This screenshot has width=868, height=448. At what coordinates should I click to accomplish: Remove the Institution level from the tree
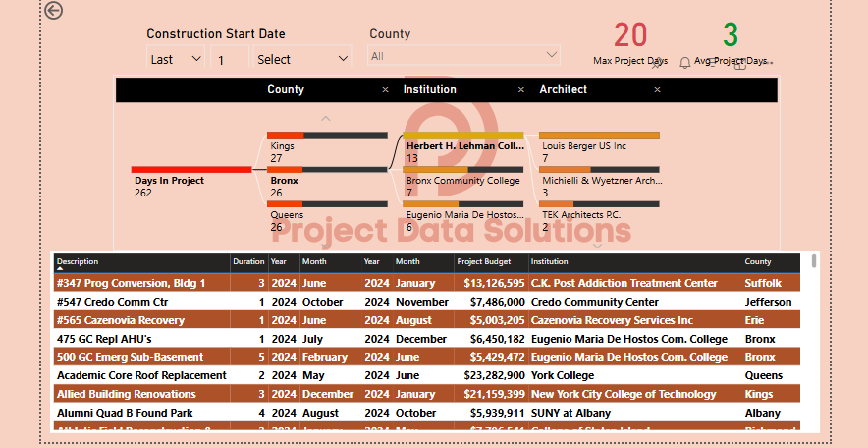[521, 89]
